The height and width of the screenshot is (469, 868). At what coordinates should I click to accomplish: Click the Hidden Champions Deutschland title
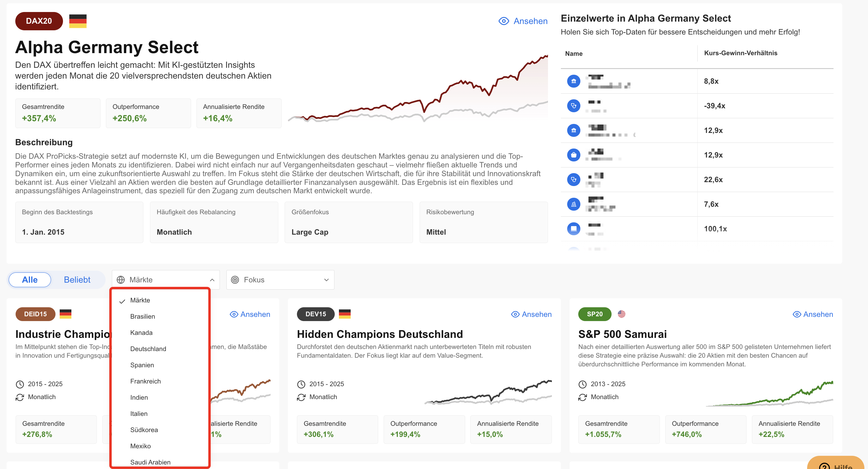coord(380,334)
